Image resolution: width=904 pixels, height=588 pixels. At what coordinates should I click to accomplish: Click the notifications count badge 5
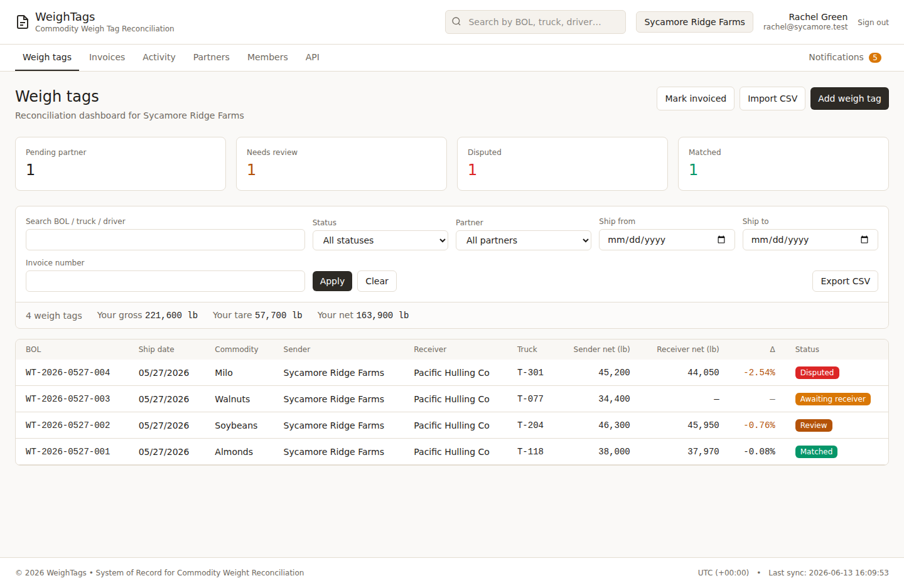click(874, 58)
